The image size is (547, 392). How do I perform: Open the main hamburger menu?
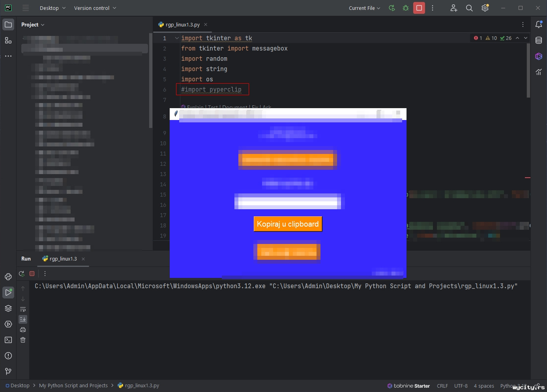[26, 8]
